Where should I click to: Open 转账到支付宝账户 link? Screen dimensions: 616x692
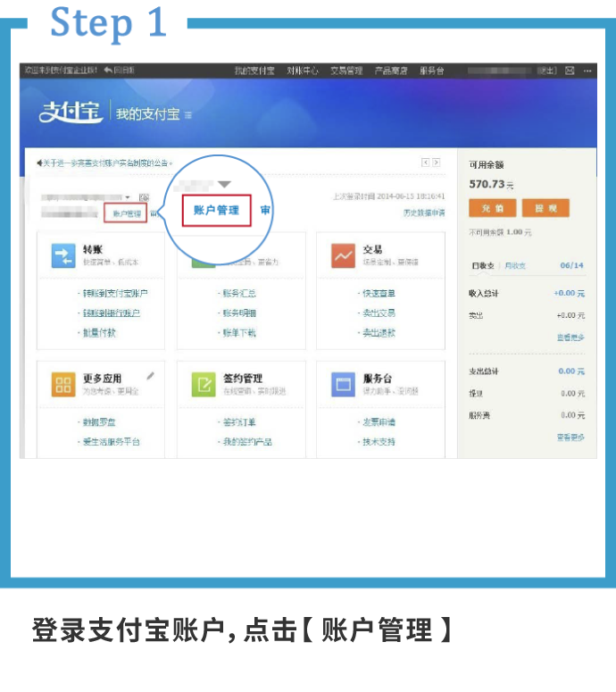point(115,294)
